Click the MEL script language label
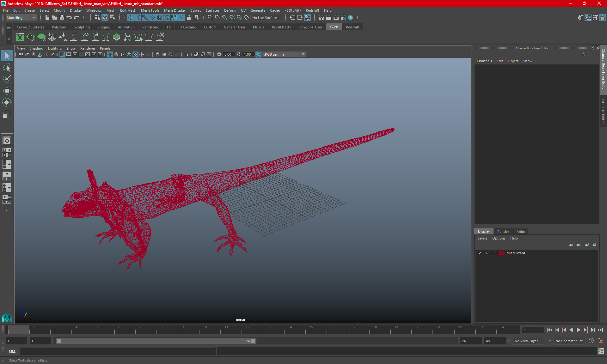607x364 pixels. click(12, 351)
